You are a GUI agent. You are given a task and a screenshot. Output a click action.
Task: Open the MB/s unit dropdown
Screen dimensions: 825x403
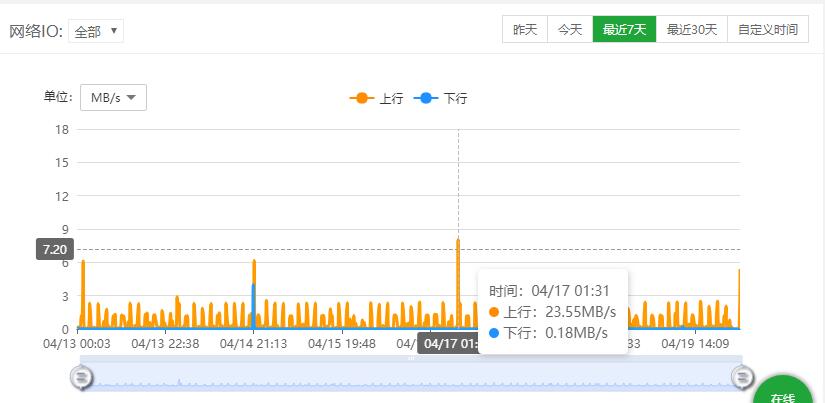[113, 98]
